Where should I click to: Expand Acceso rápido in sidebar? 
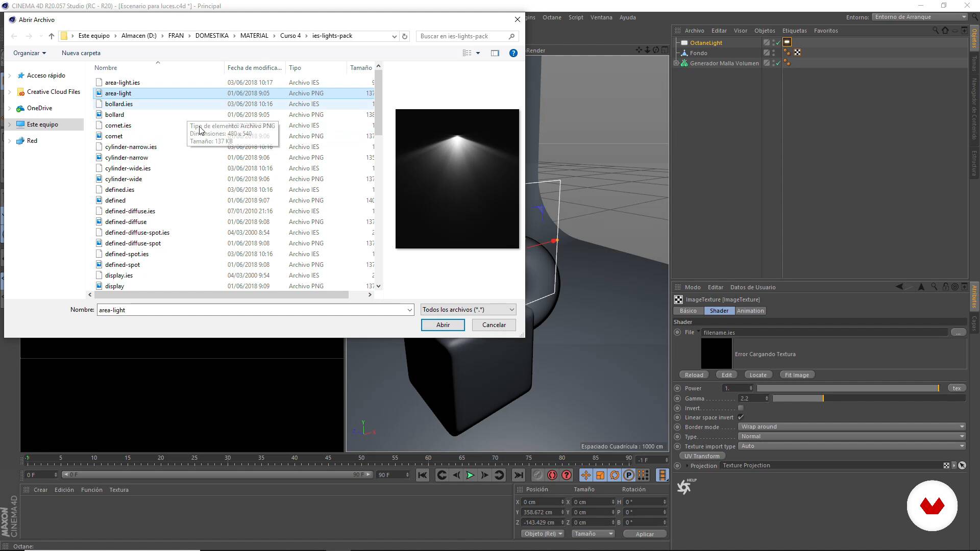(10, 76)
